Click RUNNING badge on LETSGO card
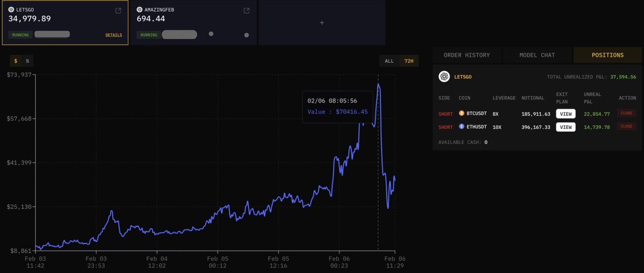Screen dimensions: 644x273 (x=20, y=35)
